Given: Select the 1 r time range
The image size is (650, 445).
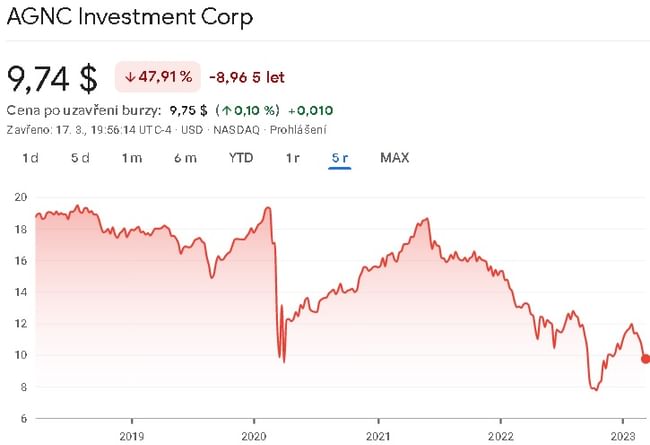Looking at the screenshot, I should [x=293, y=158].
